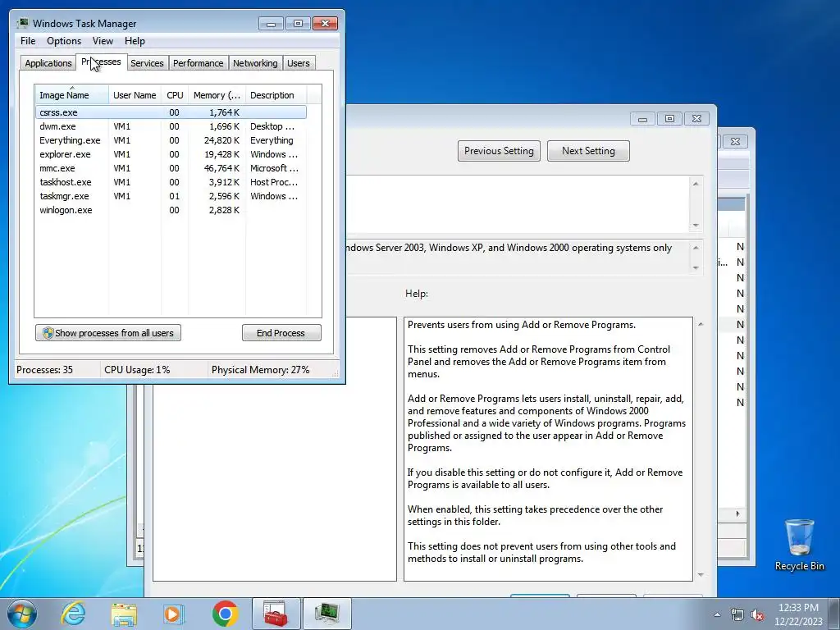
Task: Select the Processes tab
Action: [x=101, y=62]
